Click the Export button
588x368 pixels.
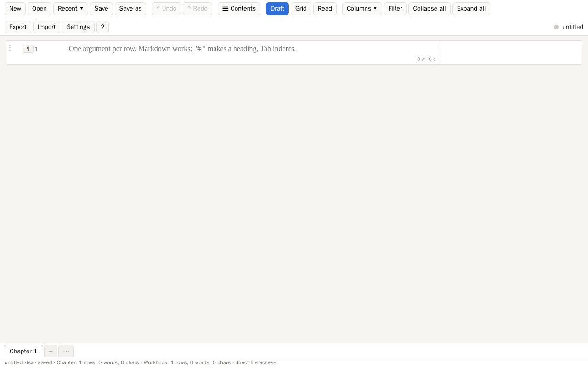pyautogui.click(x=18, y=27)
